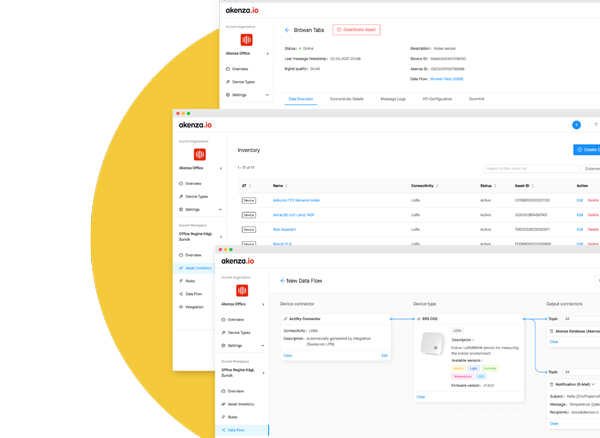Click the back arrow beside Browan Tabs
This screenshot has height=438, width=600.
tap(287, 30)
